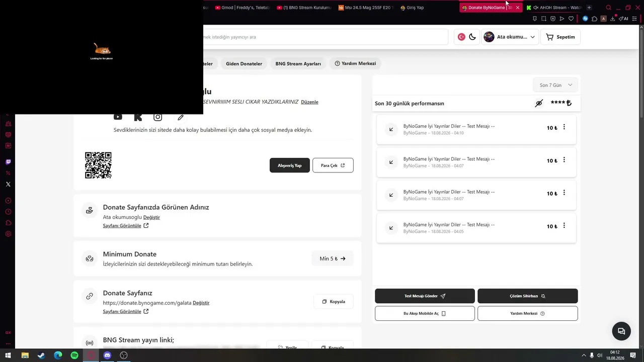
Task: Open the browser extensions puzzle icon
Action: [x=594, y=19]
